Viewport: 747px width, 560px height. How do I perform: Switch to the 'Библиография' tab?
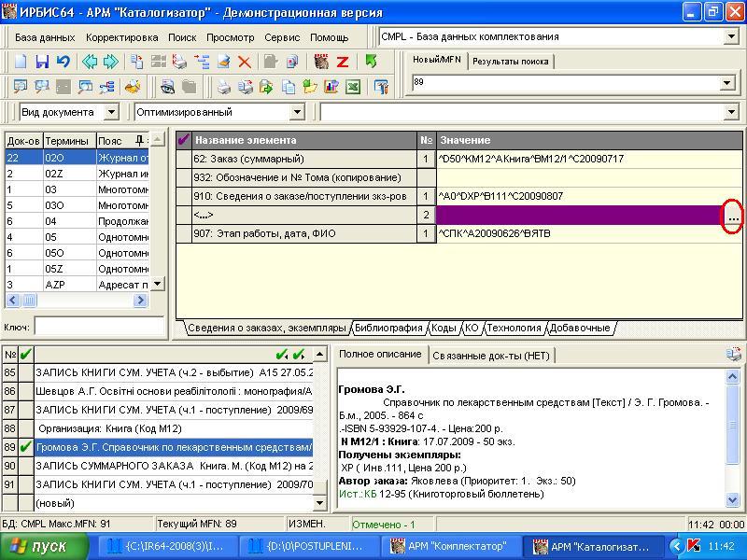tap(388, 328)
